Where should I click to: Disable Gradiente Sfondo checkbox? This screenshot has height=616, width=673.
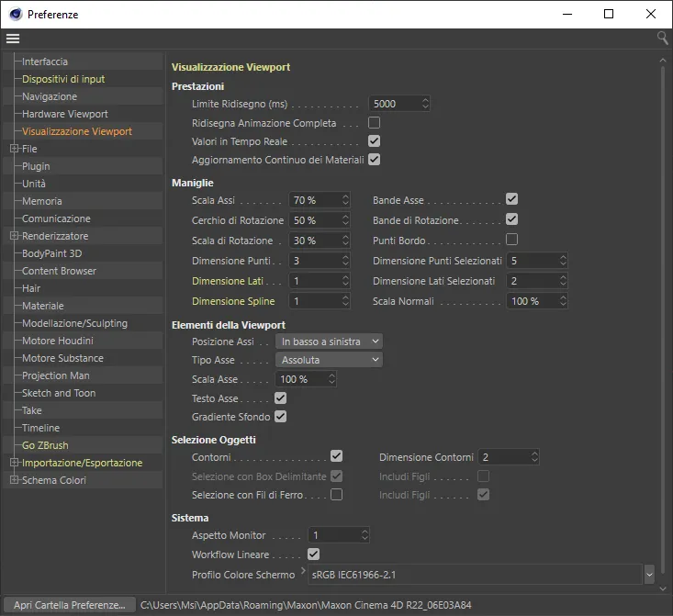[281, 417]
